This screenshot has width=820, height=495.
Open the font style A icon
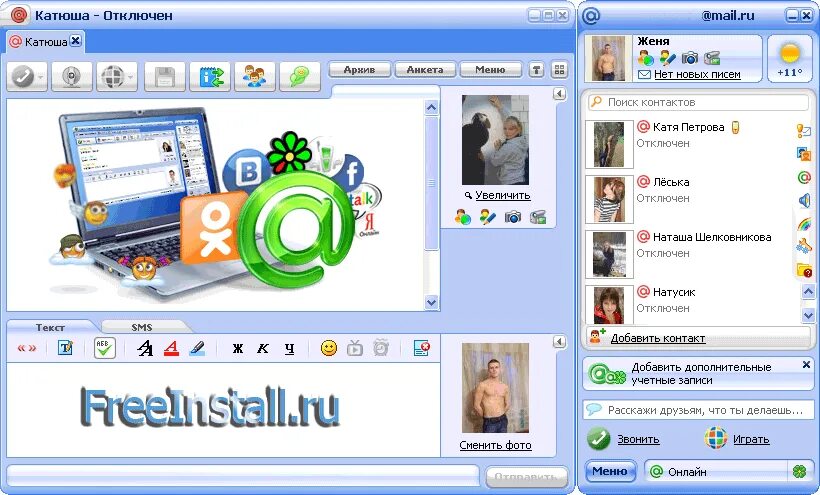click(145, 348)
